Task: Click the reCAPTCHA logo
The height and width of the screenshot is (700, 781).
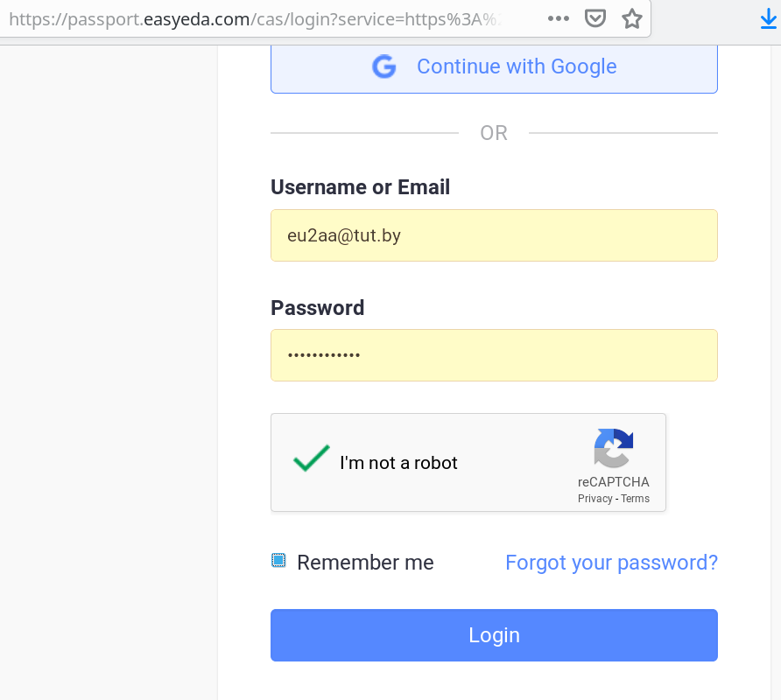Action: (x=613, y=448)
